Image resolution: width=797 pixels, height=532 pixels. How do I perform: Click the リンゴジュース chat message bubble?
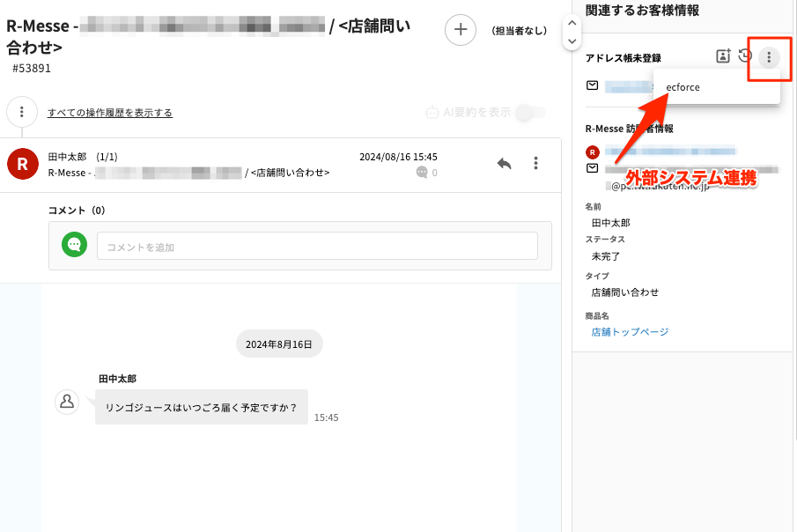coord(202,408)
